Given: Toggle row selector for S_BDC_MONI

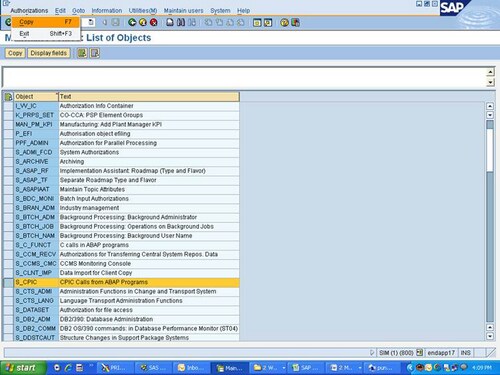Looking at the screenshot, I should 8,199.
